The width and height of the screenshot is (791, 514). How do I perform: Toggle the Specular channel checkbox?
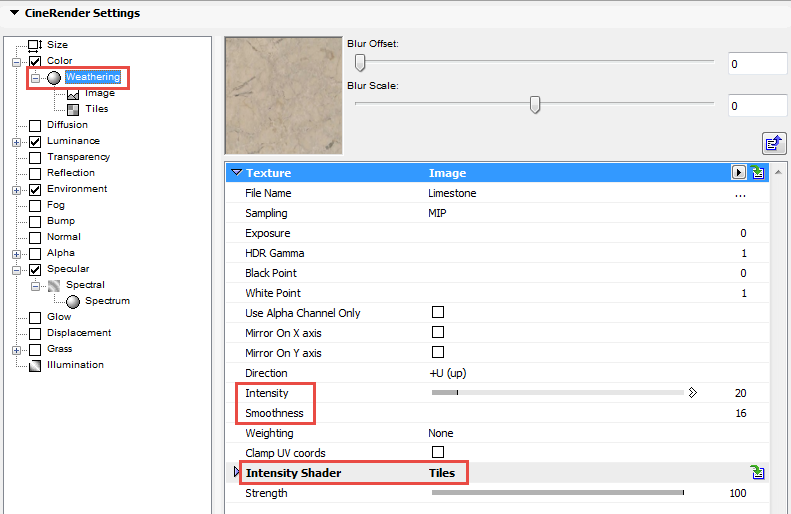coord(35,270)
